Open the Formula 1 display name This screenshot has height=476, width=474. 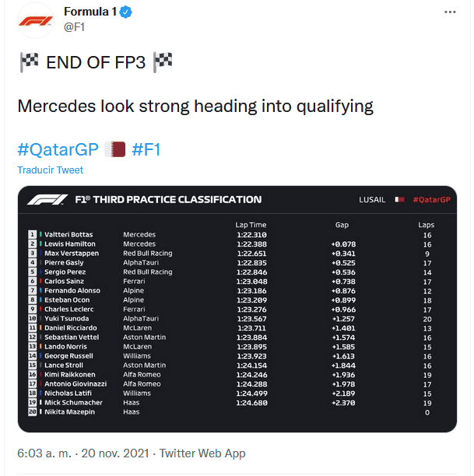88,13
